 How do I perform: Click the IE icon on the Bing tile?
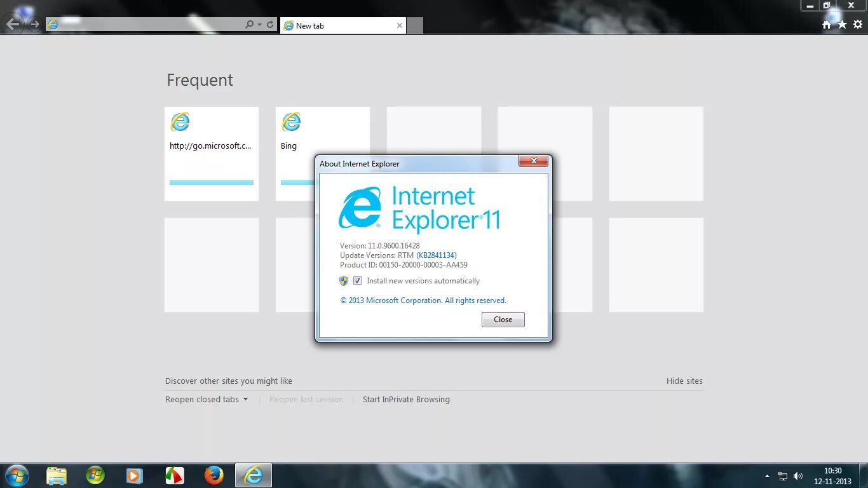tap(291, 121)
